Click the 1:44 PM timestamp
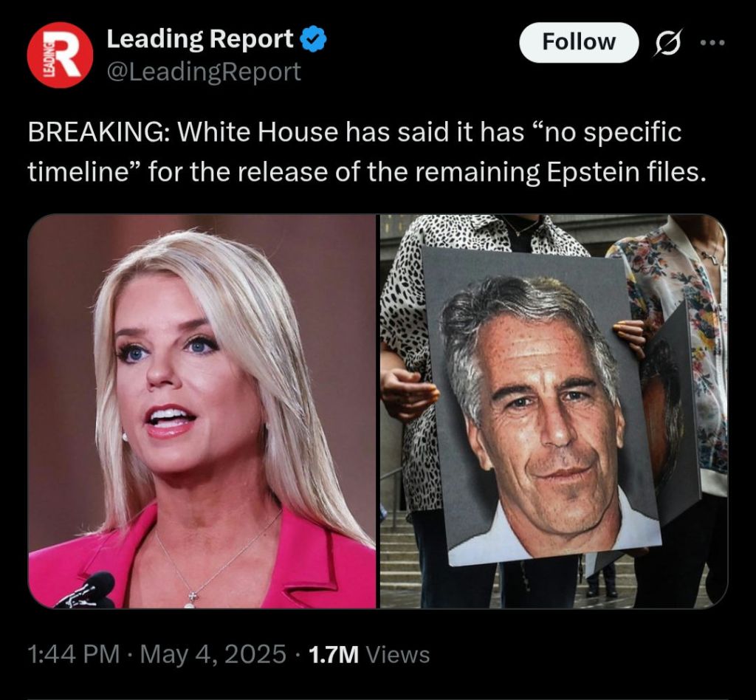Viewport: 756px width, 700px height. click(x=73, y=654)
